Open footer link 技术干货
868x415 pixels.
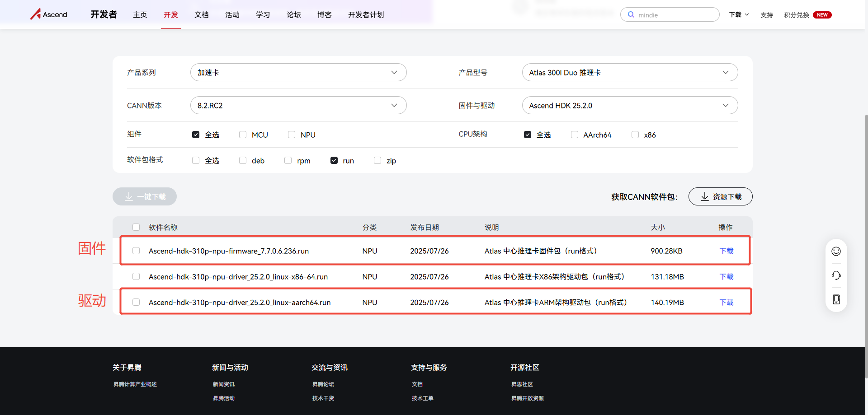[323, 398]
